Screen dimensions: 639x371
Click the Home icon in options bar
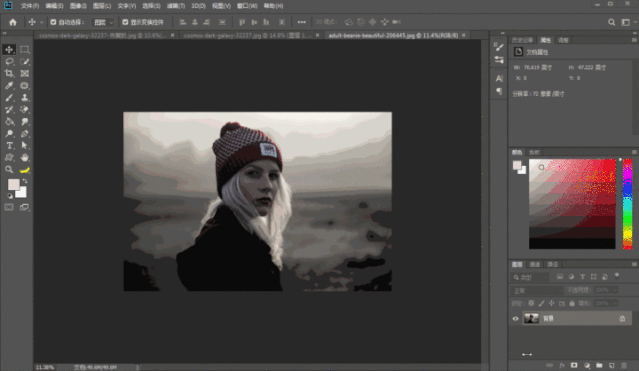click(13, 22)
